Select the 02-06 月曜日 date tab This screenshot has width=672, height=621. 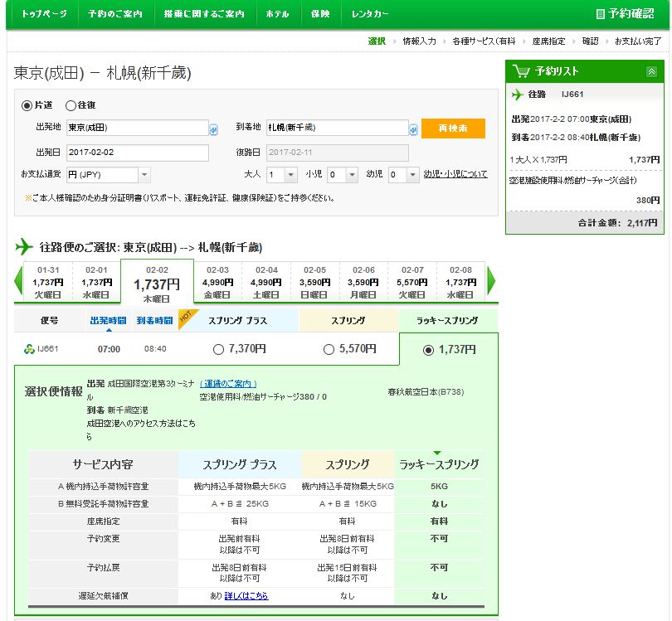click(363, 282)
